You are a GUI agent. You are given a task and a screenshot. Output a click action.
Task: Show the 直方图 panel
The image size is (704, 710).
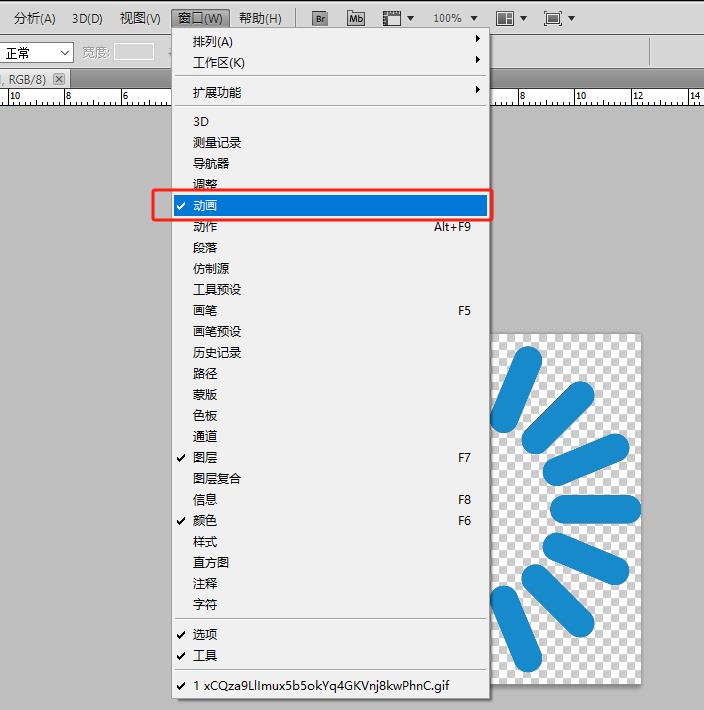click(330, 562)
